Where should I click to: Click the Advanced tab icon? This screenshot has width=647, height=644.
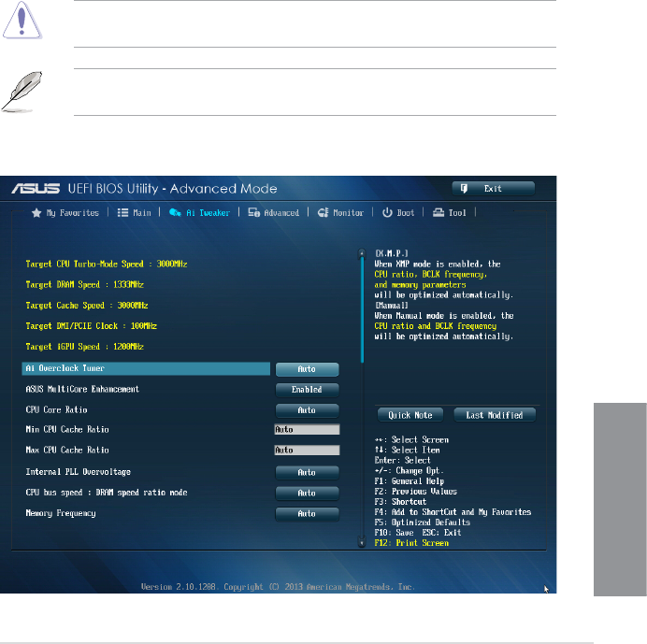click(253, 213)
